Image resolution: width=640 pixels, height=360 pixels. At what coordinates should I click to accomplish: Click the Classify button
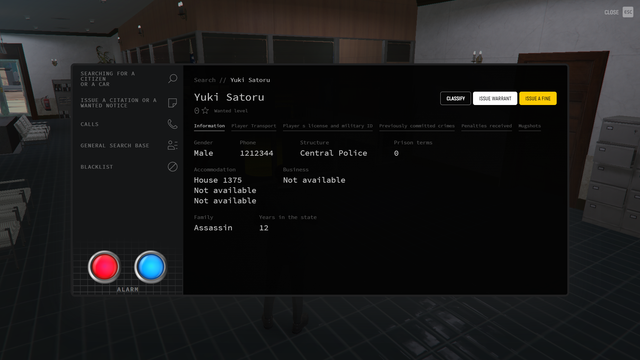click(x=456, y=98)
